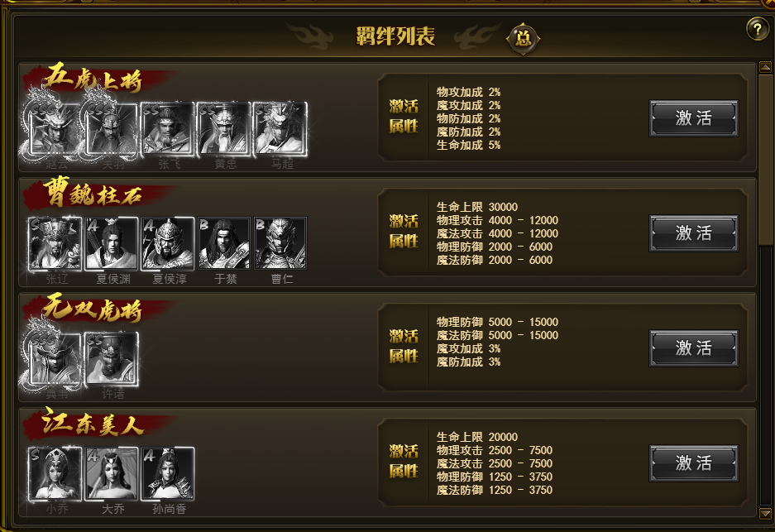Select the 张飞 hero portrait
775x532 pixels.
pyautogui.click(x=168, y=129)
